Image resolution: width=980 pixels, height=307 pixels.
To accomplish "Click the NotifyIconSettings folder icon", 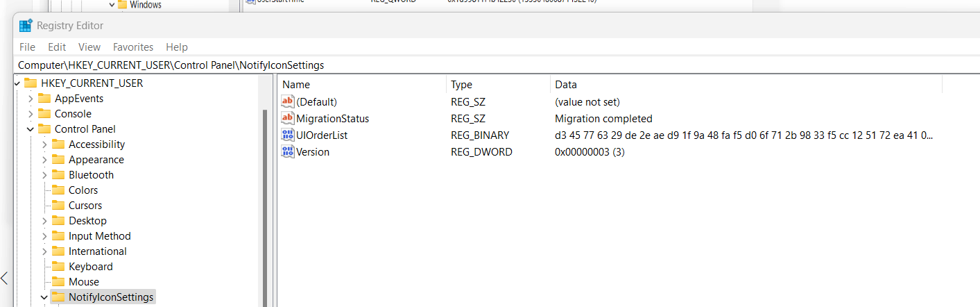I will point(58,297).
